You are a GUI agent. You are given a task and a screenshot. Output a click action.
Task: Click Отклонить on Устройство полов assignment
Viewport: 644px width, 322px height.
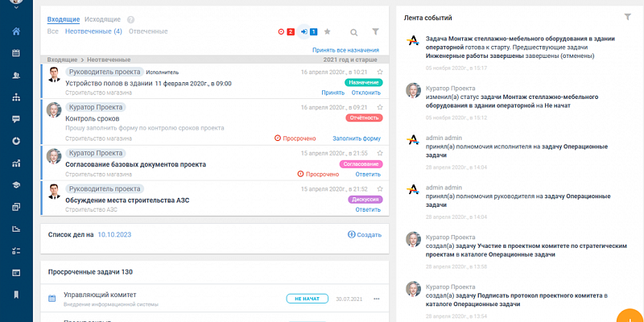pos(366,93)
